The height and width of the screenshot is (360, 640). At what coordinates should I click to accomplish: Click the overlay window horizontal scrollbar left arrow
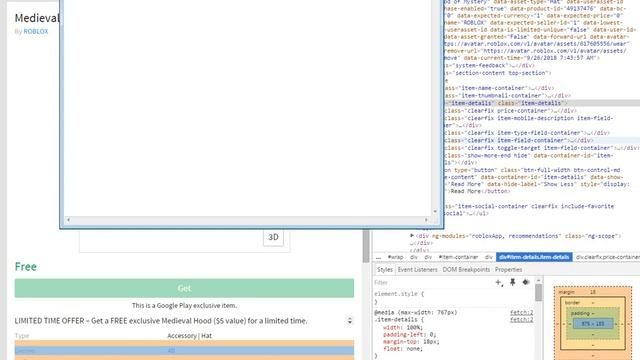68,220
